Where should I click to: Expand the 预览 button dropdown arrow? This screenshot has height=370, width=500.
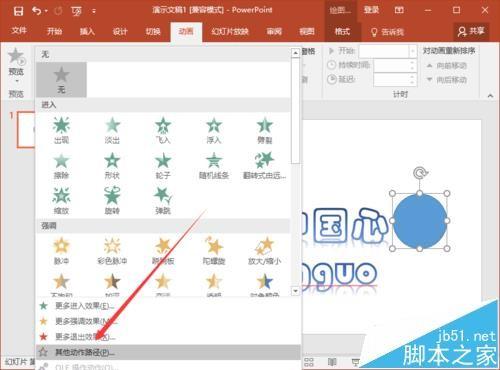pyautogui.click(x=17, y=81)
